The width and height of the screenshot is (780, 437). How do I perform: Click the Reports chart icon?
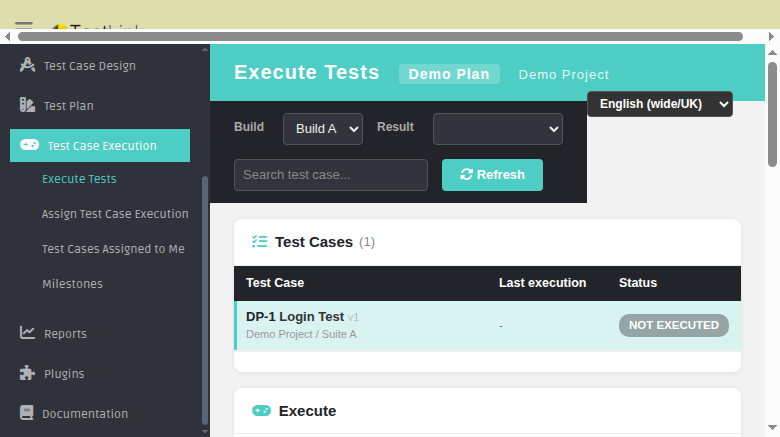coord(27,332)
